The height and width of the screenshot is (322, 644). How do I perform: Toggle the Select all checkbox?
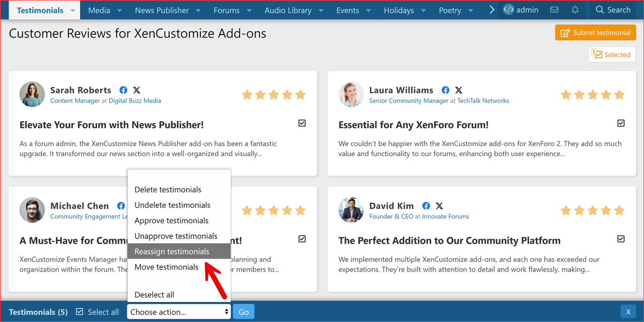coord(79,311)
